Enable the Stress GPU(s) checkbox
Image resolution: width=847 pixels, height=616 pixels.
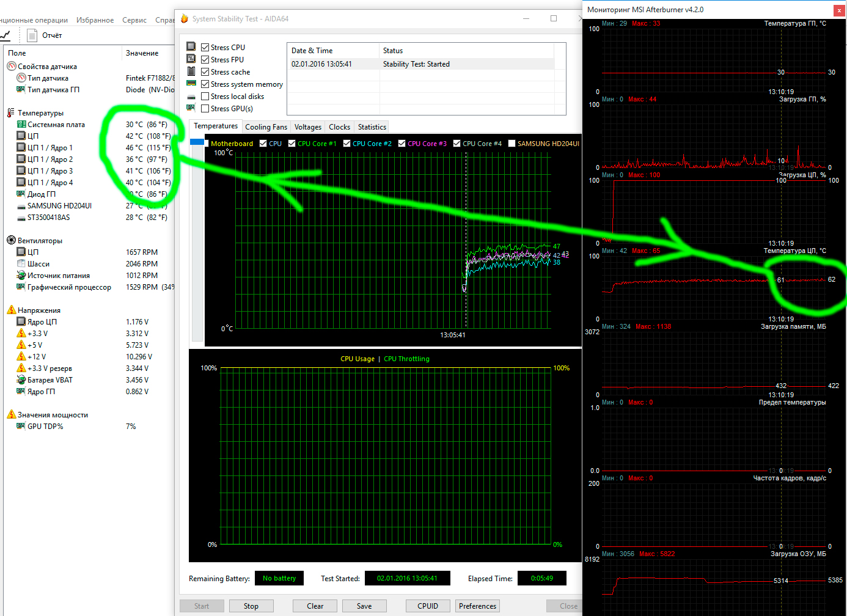[205, 109]
